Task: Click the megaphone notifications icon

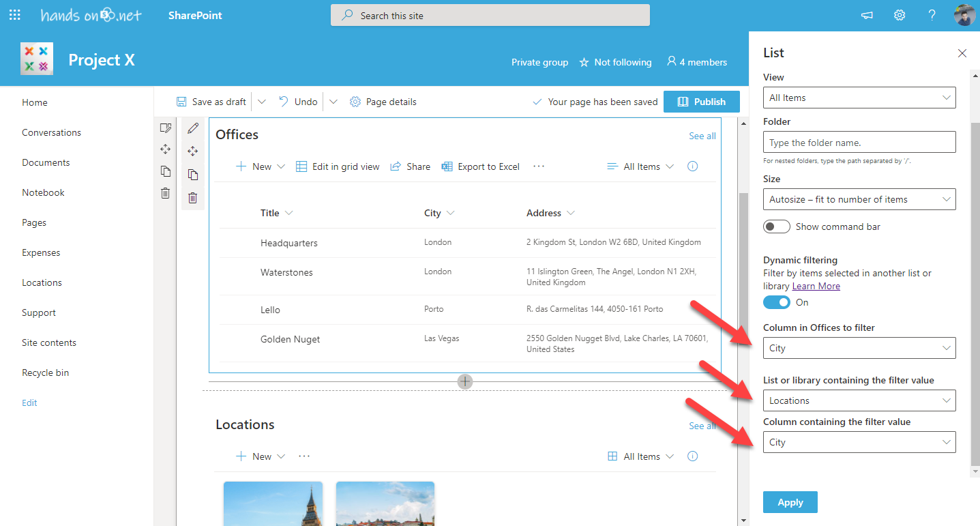Action: click(867, 15)
